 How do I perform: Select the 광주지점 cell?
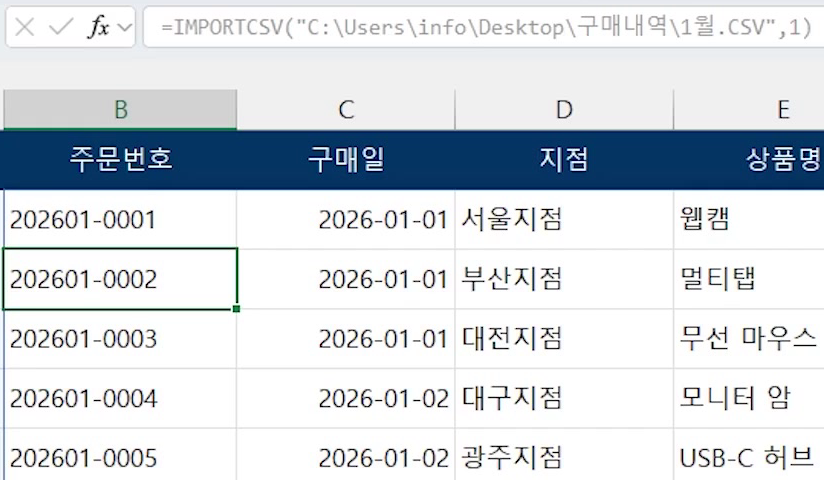click(564, 456)
